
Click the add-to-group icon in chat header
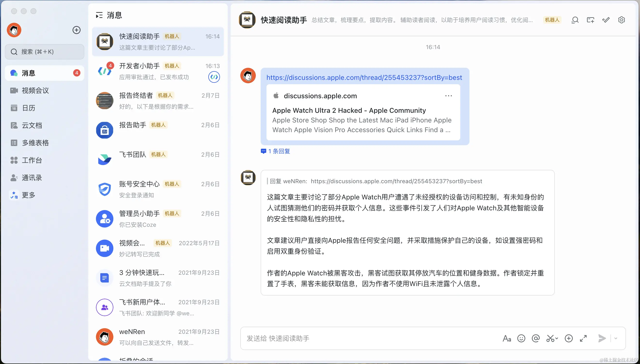(x=590, y=20)
